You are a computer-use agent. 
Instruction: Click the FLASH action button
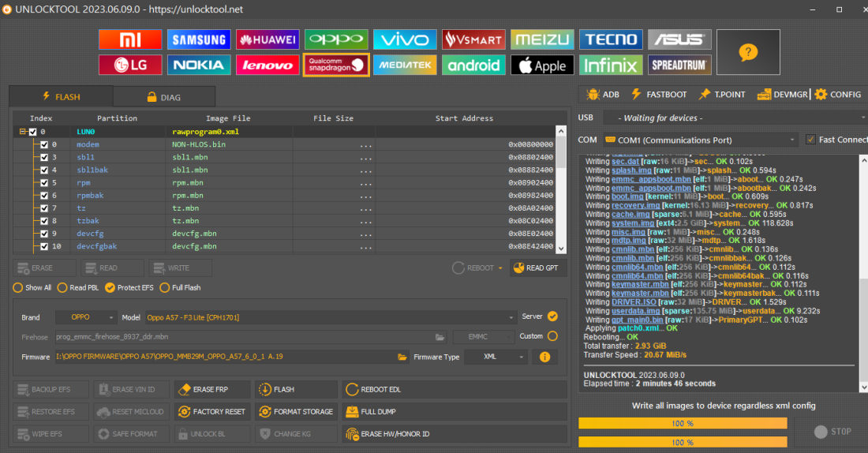coord(296,389)
